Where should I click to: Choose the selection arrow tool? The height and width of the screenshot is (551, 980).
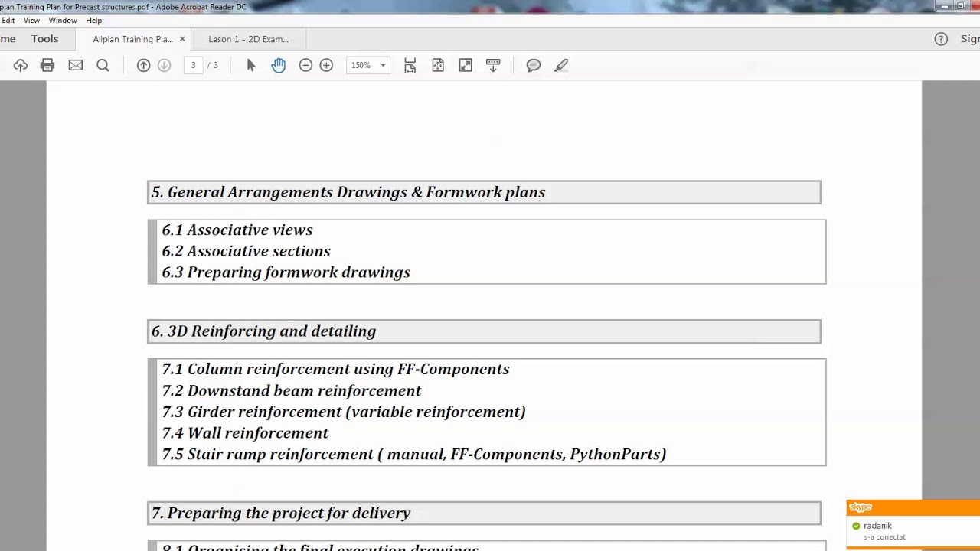[250, 66]
